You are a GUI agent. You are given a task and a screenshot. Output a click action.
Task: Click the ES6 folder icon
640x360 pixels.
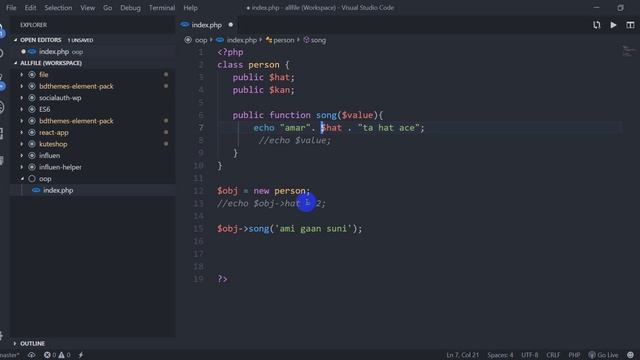point(32,109)
